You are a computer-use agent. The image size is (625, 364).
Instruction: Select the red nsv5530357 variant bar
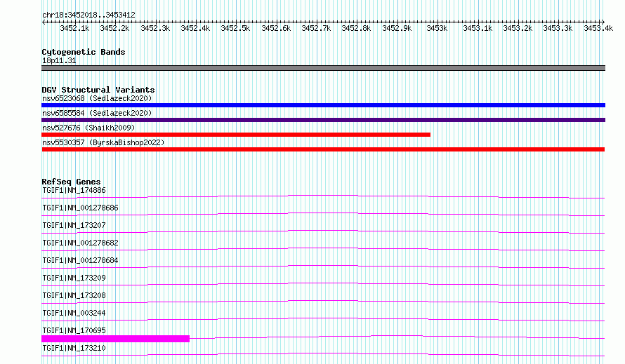(323, 149)
